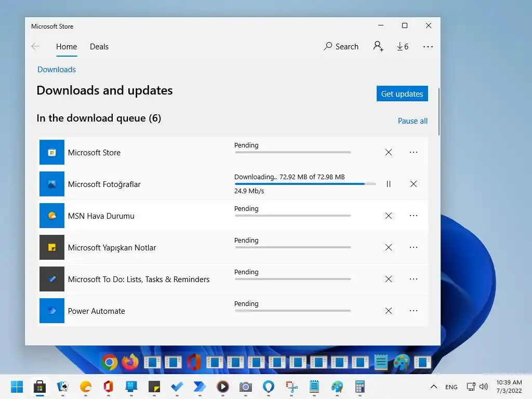
Task: Open Office from the taskbar
Action: [108, 387]
